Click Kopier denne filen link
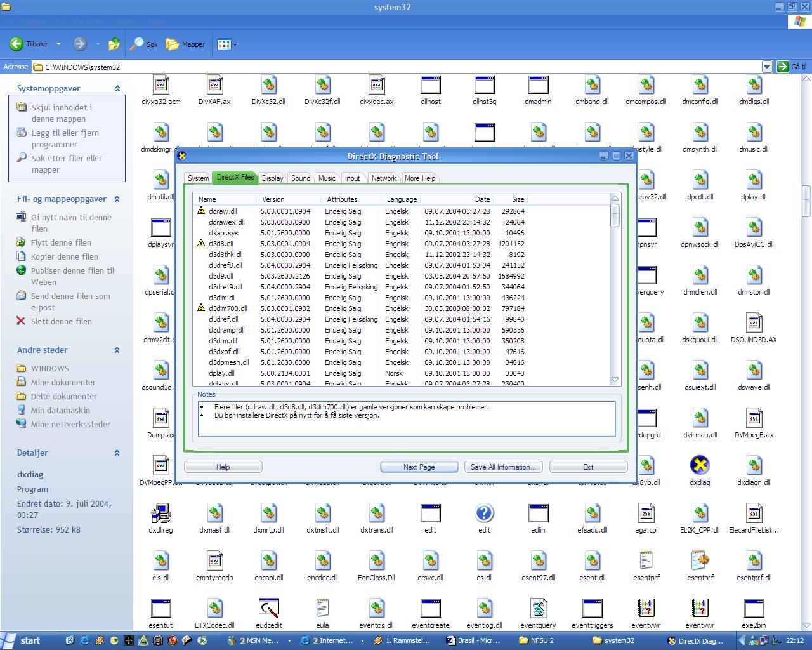The width and height of the screenshot is (812, 650). click(x=65, y=256)
